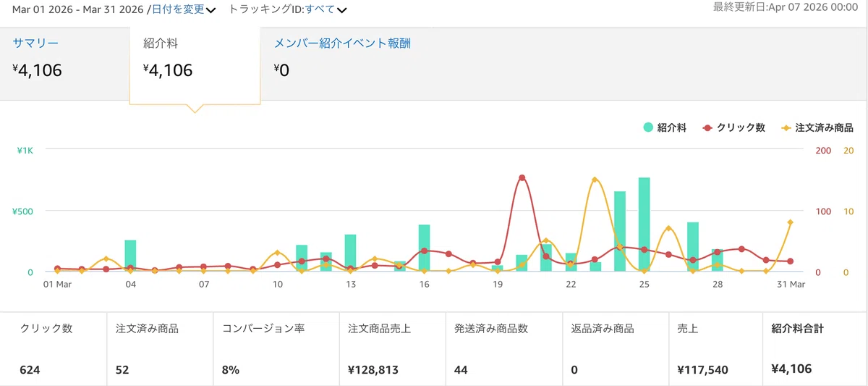Viewport: 868px width, 386px height.
Task: Click the 紹介料合計 ¥4,106 total cell
Action: point(815,349)
